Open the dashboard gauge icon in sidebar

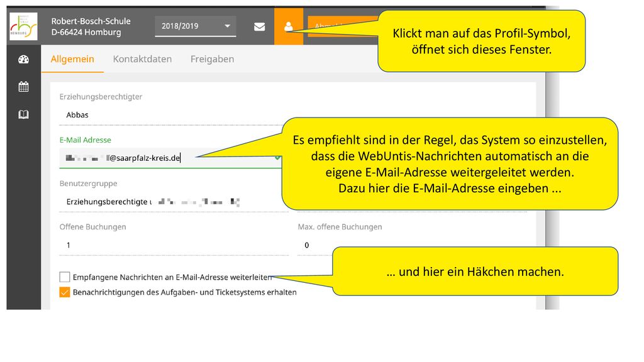pos(23,60)
